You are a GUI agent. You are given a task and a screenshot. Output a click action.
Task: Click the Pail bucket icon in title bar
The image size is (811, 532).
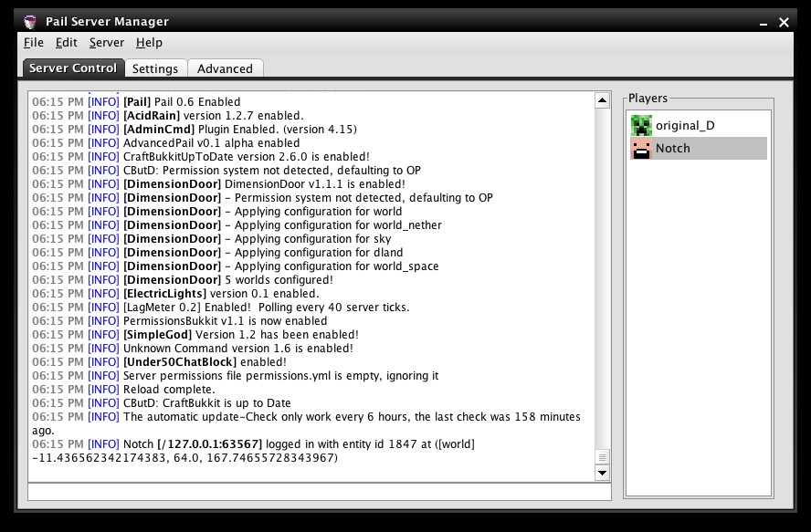(x=32, y=21)
